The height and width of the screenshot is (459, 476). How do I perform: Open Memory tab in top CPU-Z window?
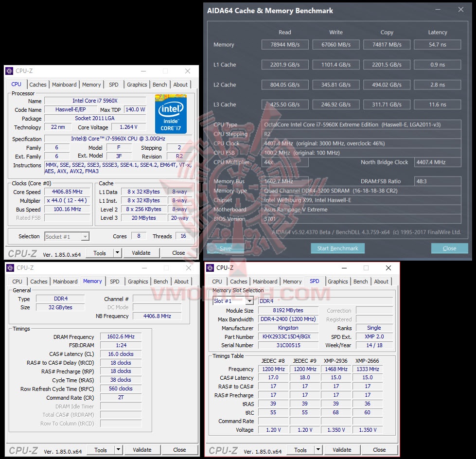click(x=91, y=85)
